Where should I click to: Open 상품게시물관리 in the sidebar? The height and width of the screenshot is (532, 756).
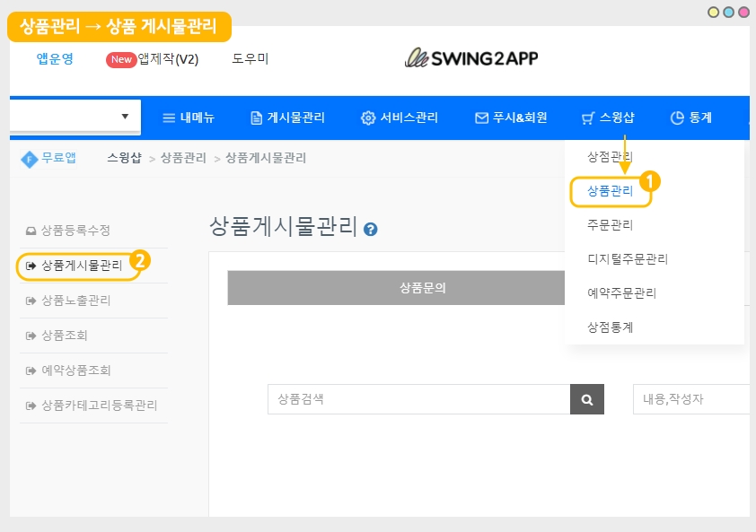tap(81, 266)
